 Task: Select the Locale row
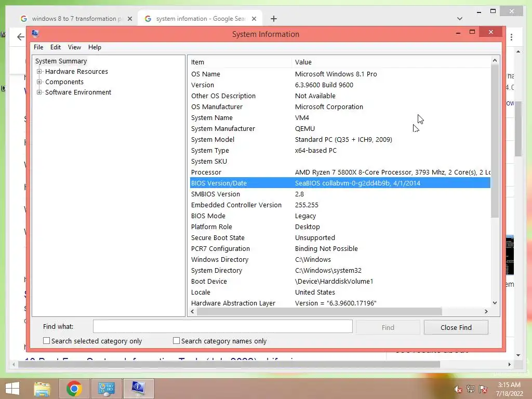[340, 292]
